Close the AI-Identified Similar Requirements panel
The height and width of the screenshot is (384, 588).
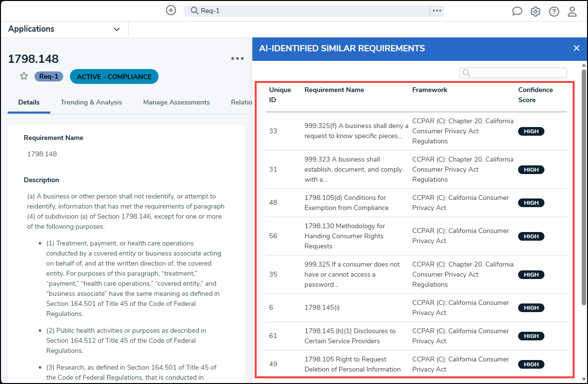577,48
